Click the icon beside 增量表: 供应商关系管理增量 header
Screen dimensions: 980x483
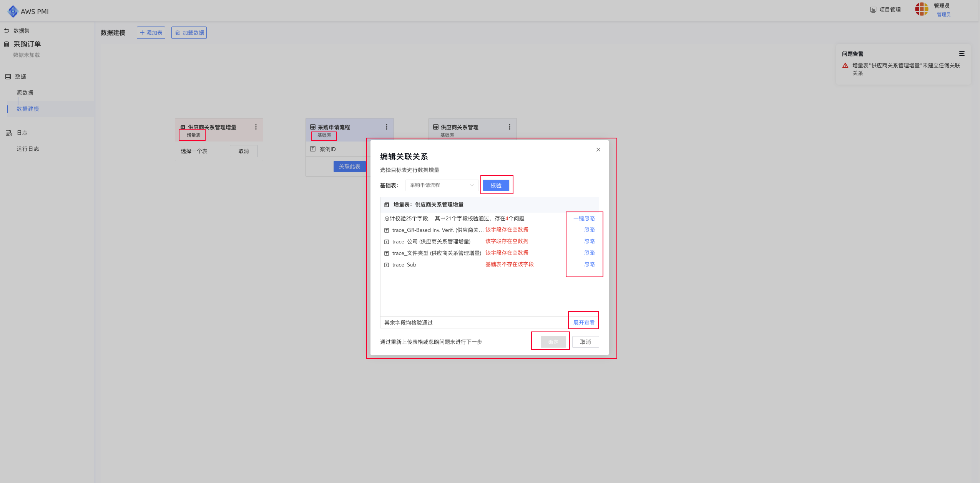pos(387,205)
